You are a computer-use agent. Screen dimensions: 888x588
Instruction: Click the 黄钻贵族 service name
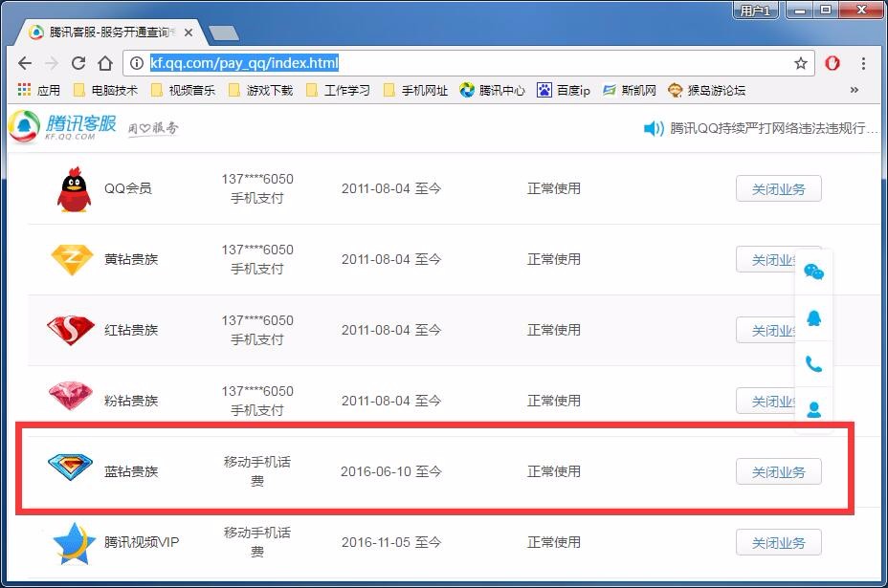pos(131,259)
